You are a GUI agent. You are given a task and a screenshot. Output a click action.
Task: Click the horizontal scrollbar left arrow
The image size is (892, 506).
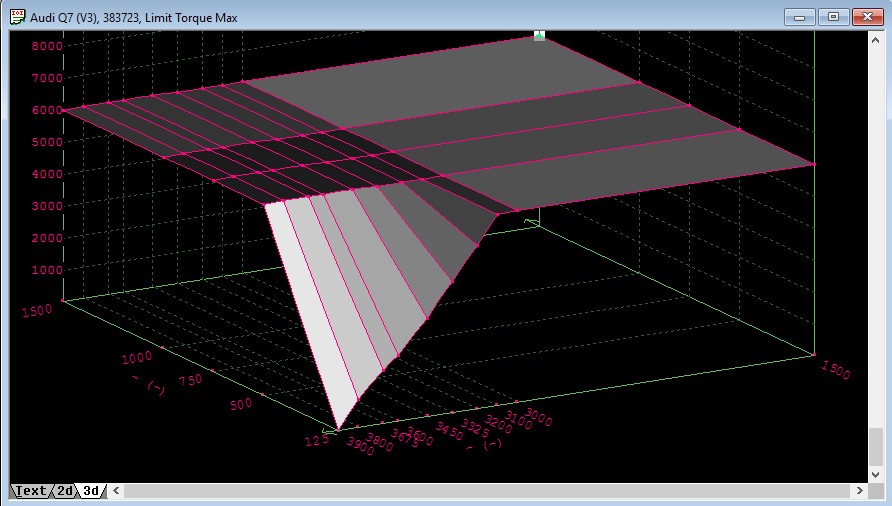coord(116,491)
